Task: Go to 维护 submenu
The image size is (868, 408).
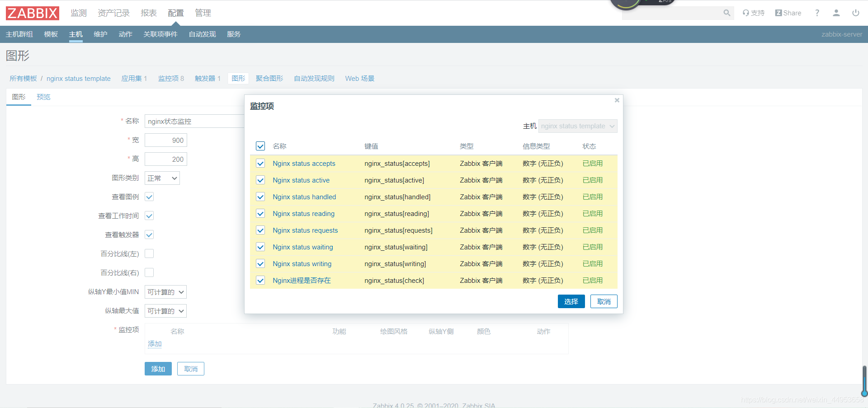Action: (x=100, y=34)
